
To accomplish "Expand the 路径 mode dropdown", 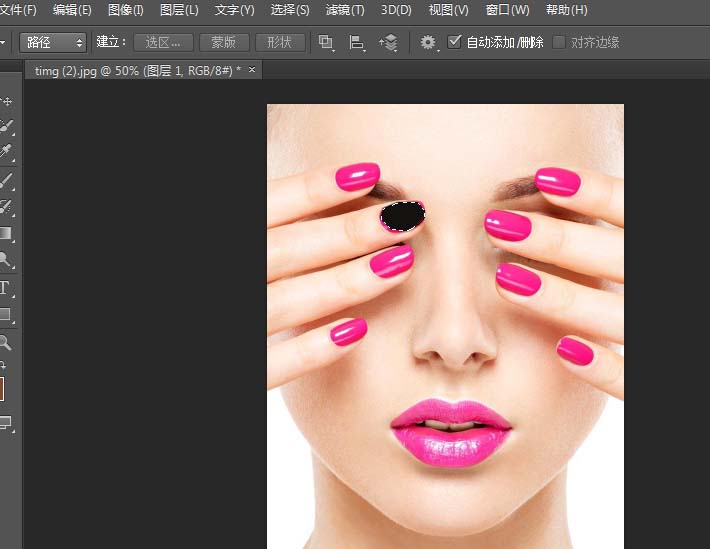I will click(x=53, y=43).
